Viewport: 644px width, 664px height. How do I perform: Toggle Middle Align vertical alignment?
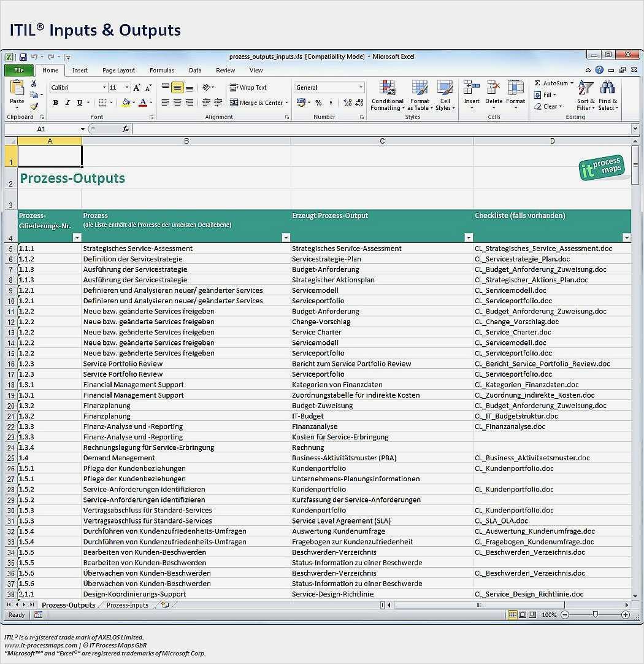(x=177, y=88)
